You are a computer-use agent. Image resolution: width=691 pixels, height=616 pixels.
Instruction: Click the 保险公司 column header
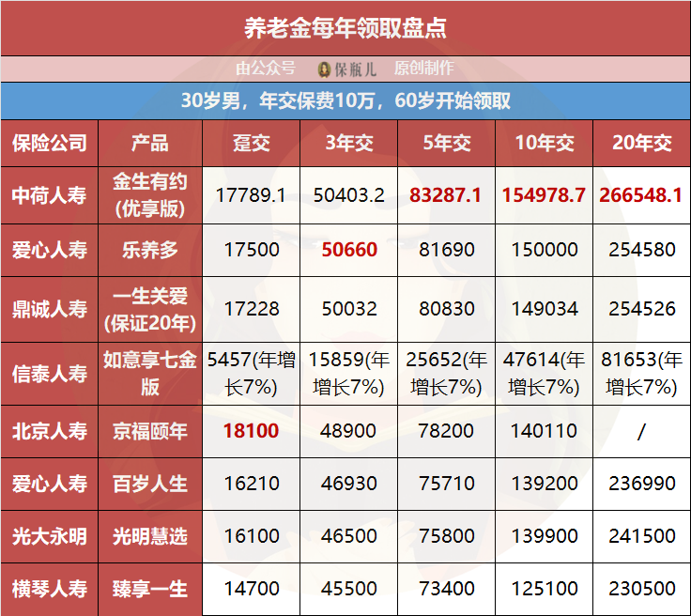coord(50,144)
